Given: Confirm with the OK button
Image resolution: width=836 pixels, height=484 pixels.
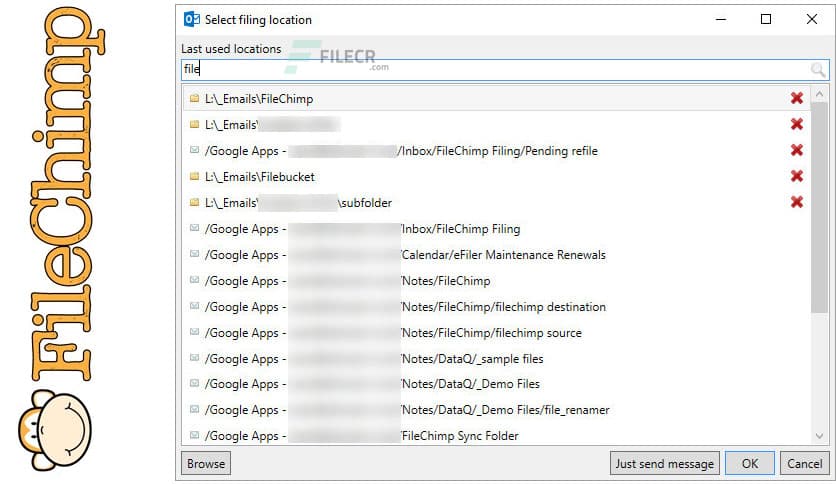Looking at the screenshot, I should pos(750,464).
